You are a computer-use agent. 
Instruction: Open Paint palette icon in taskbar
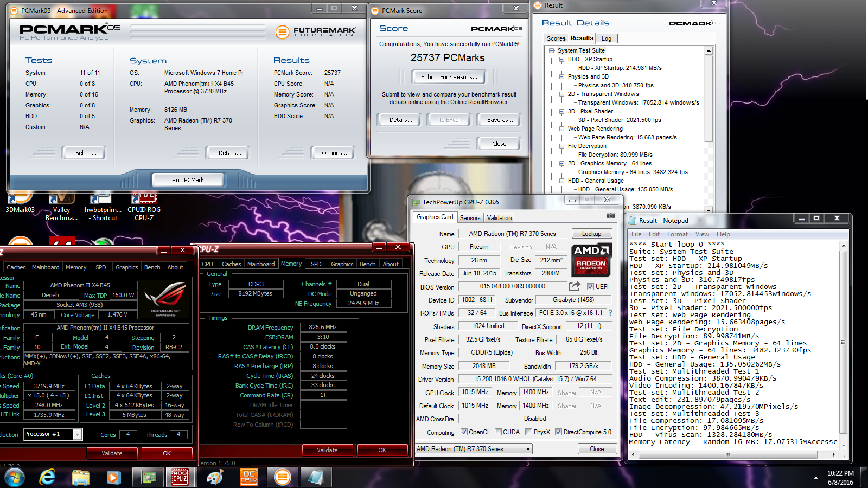tap(215, 477)
